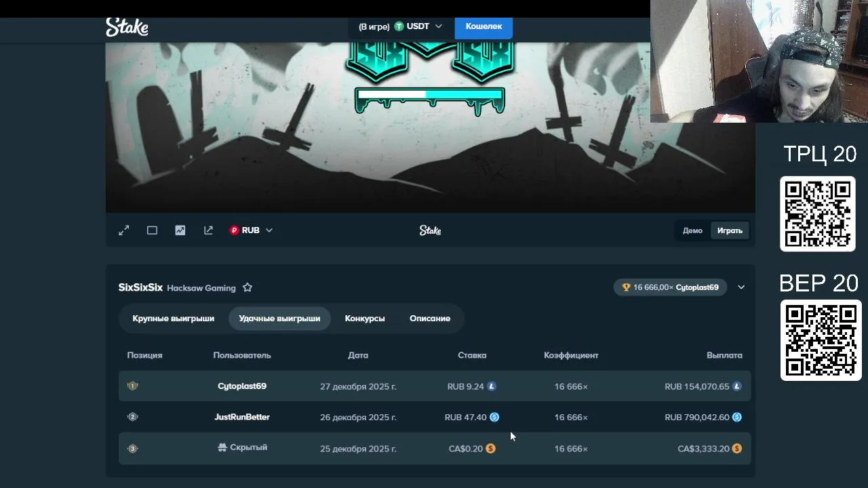Click the game loading progress bar

430,96
